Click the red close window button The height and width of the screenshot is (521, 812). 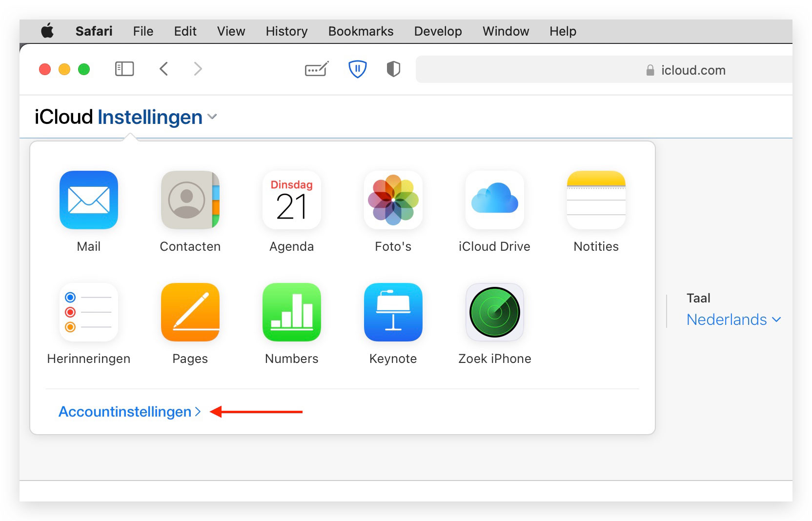pos(45,69)
